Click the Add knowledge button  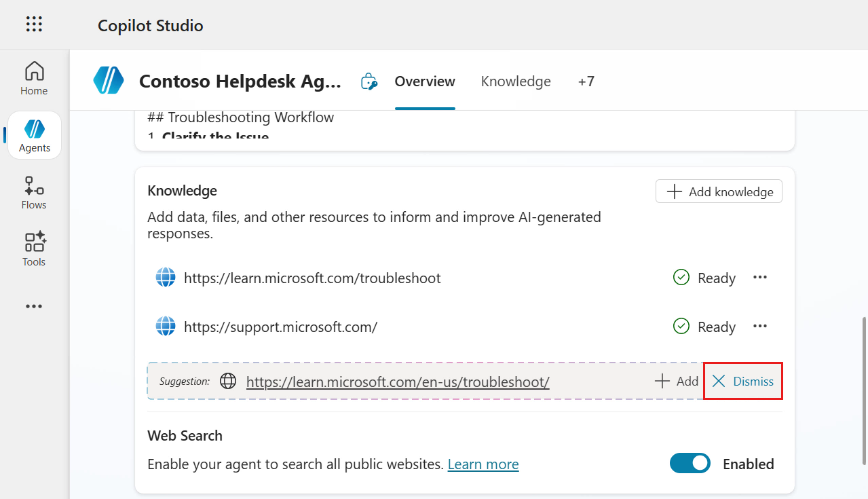[x=719, y=191]
